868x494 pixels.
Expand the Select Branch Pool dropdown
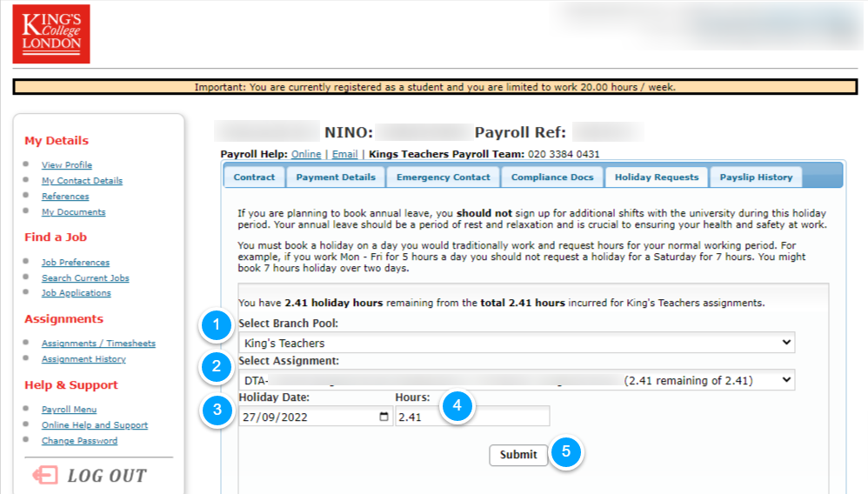pyautogui.click(x=517, y=343)
